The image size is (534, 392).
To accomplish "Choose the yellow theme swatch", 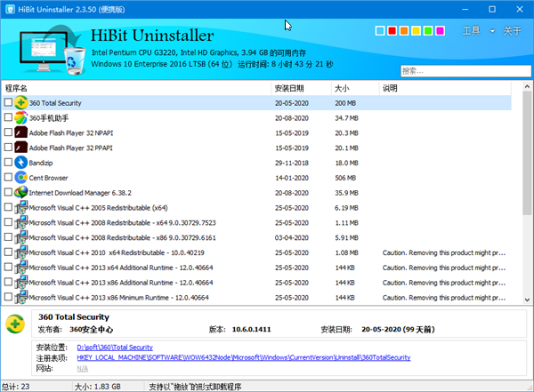I will coord(416,31).
